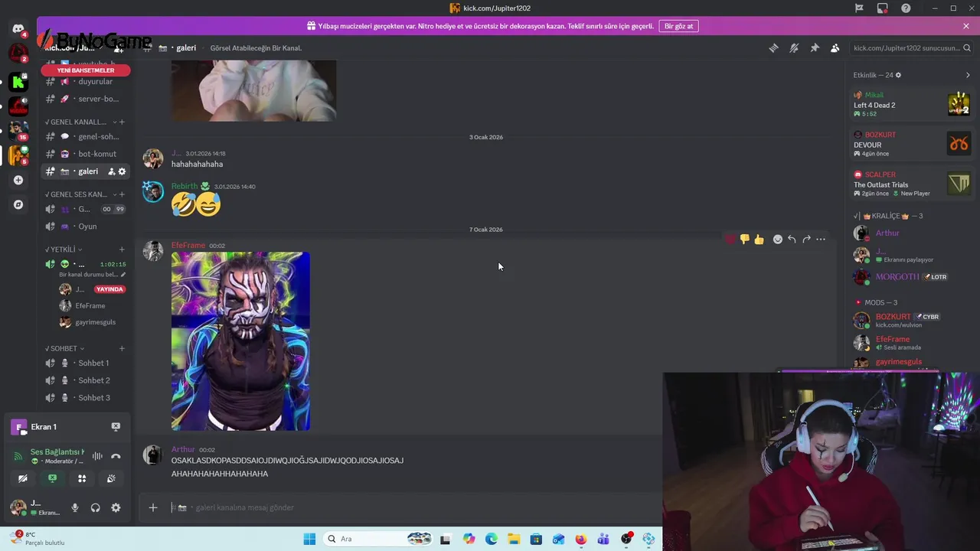980x551 pixels.
Task: Create channel in SOHBET category
Action: (x=122, y=348)
